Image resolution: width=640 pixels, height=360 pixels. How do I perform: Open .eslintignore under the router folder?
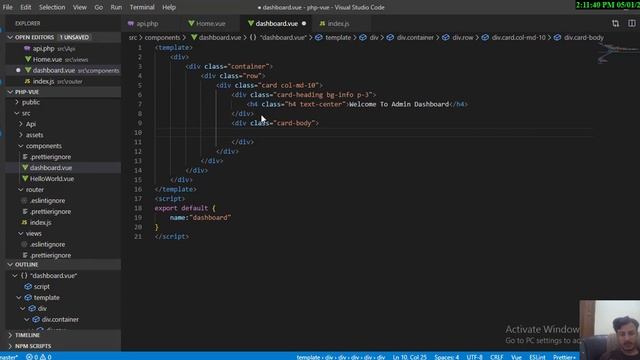(47, 200)
